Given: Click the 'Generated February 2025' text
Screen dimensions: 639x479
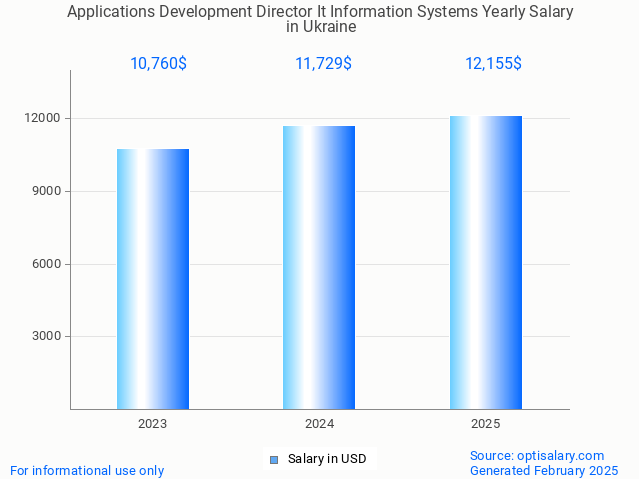Looking at the screenshot, I should click(x=544, y=470).
